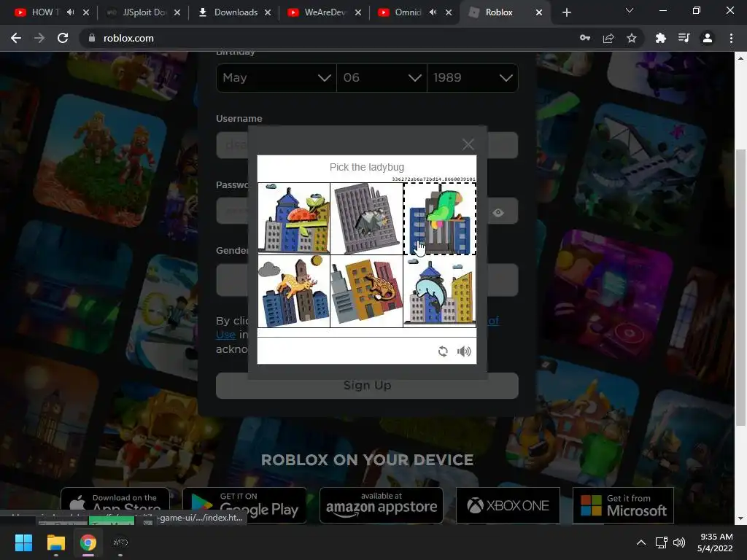This screenshot has width=747, height=560.
Task: Open Google Chrome from the taskbar
Action: pos(88,542)
